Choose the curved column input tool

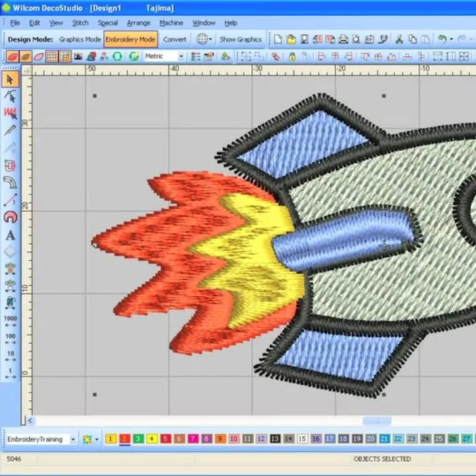click(x=11, y=182)
